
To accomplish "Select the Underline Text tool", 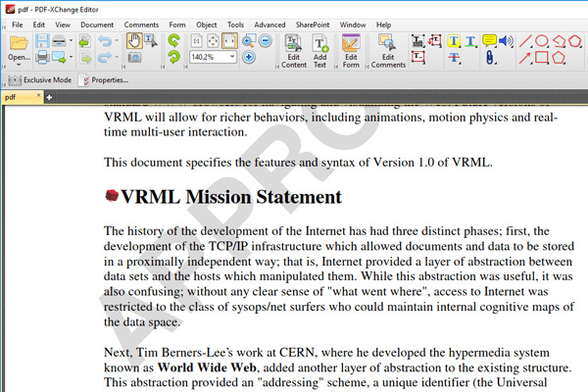I will 470,41.
